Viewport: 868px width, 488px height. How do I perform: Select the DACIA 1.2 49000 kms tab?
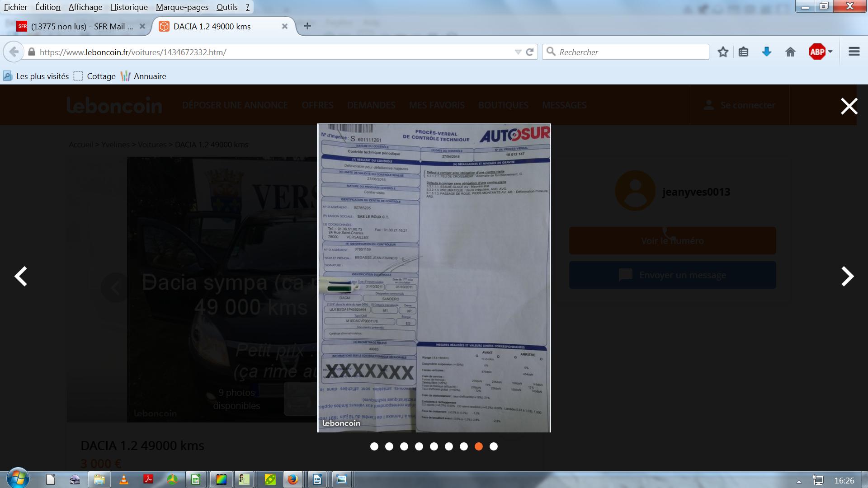tap(212, 26)
